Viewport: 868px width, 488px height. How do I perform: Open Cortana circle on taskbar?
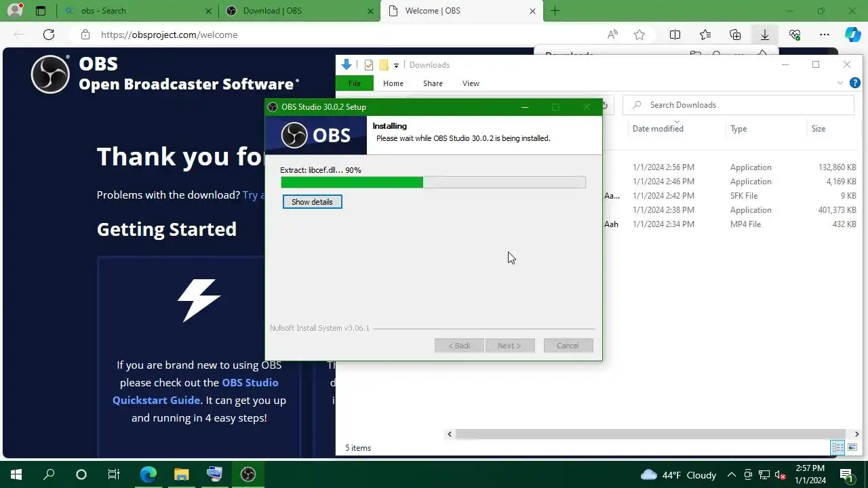(81, 474)
